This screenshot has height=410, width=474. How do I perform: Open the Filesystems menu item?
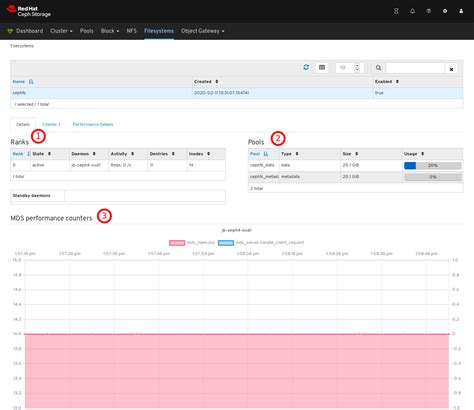[159, 31]
